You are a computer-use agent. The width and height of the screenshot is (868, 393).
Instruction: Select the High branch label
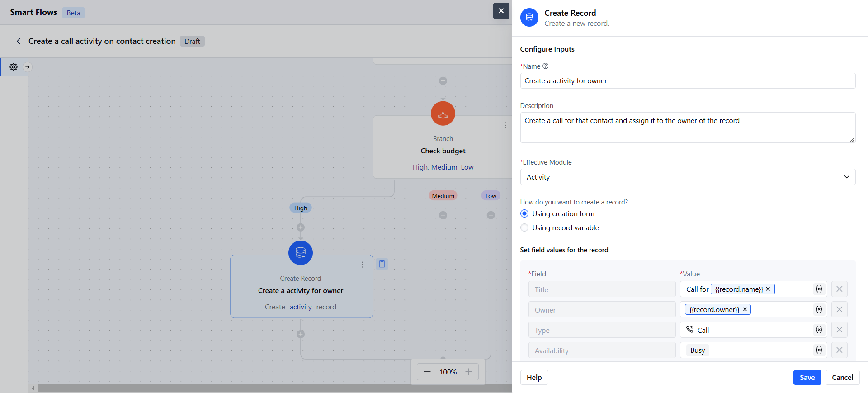click(x=301, y=208)
